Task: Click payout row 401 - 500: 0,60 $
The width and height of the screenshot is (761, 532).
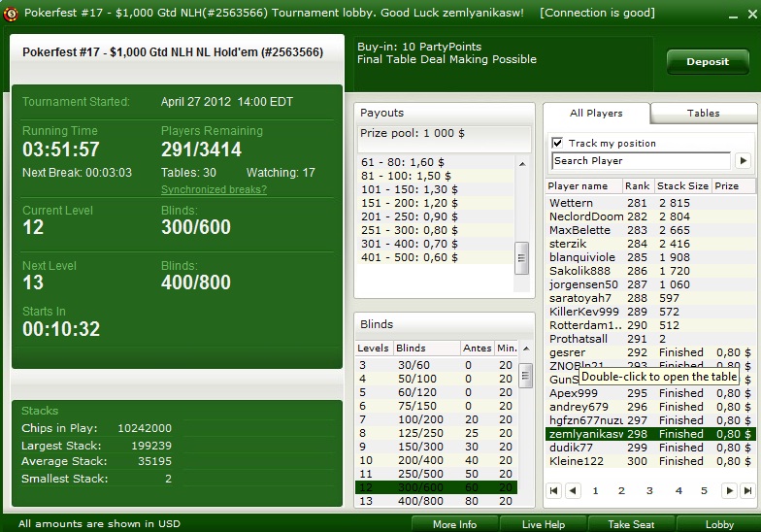Action: (435, 257)
